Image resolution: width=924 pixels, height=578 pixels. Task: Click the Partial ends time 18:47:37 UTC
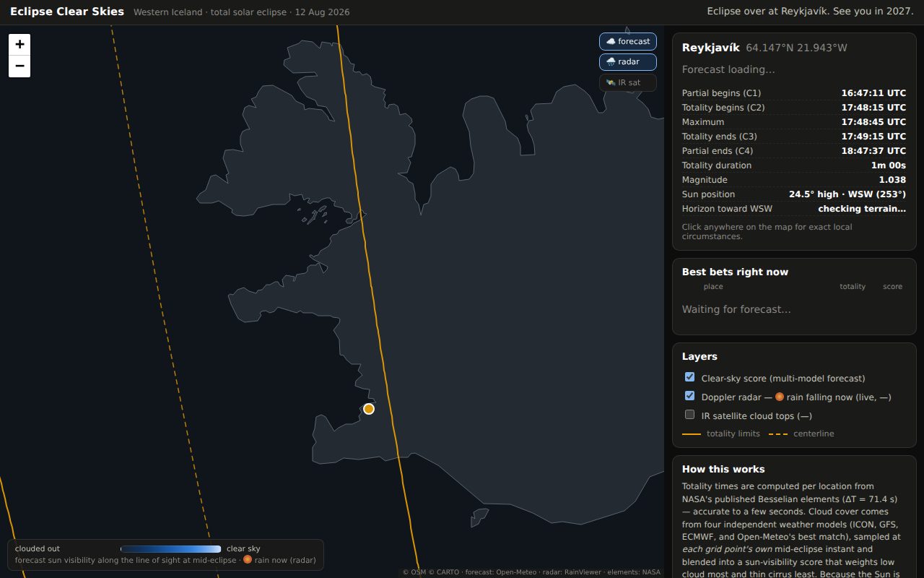(873, 151)
